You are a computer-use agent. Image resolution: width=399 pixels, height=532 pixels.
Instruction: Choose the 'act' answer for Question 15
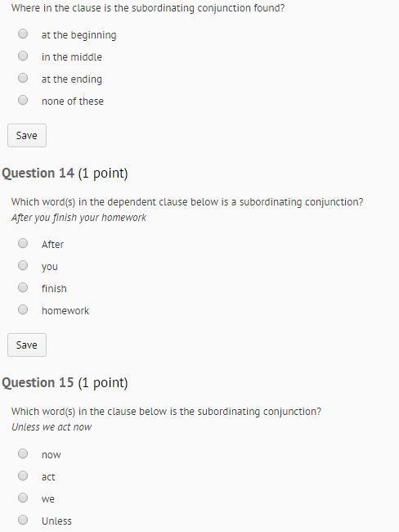pyautogui.click(x=23, y=476)
